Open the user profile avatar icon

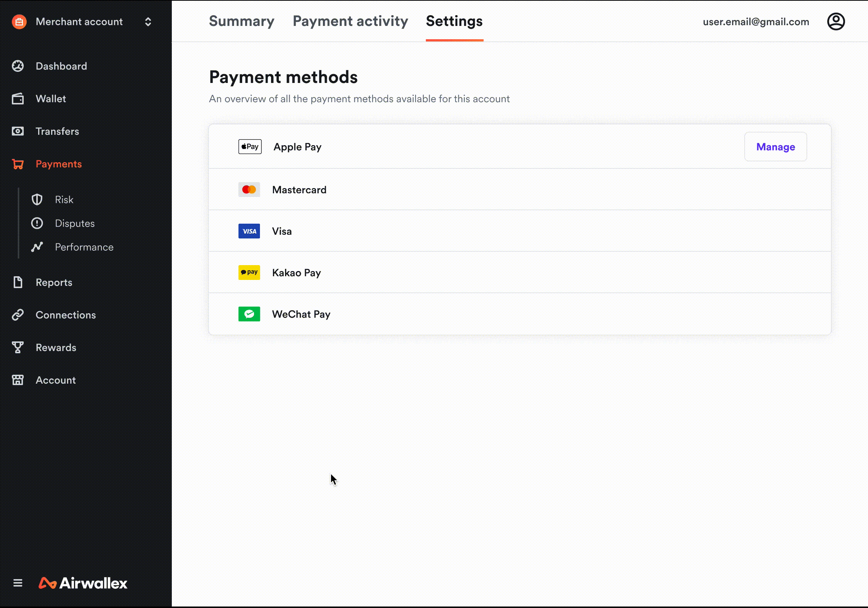coord(836,21)
